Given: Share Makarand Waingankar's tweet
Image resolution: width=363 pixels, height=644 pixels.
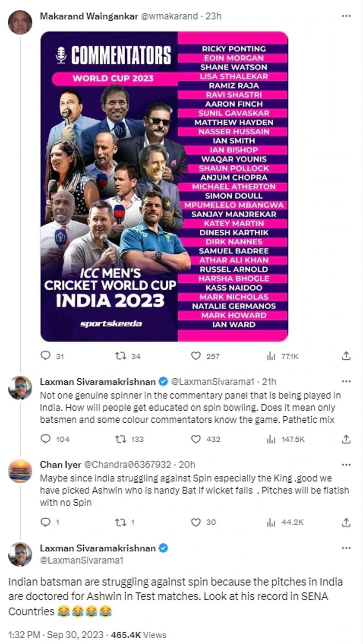Looking at the screenshot, I should pyautogui.click(x=346, y=356).
